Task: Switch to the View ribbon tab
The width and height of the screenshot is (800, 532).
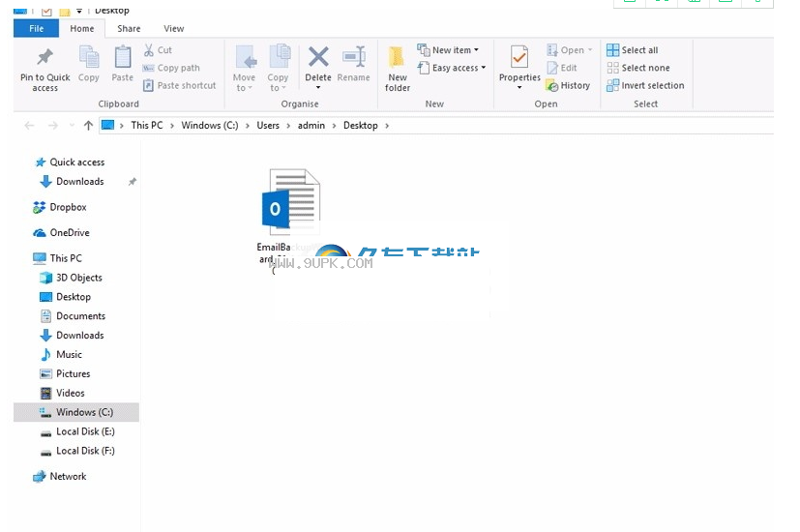Action: 173,29
